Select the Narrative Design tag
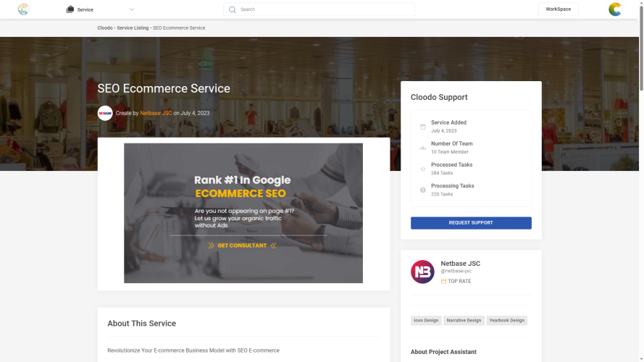The width and height of the screenshot is (644, 362). [x=464, y=321]
